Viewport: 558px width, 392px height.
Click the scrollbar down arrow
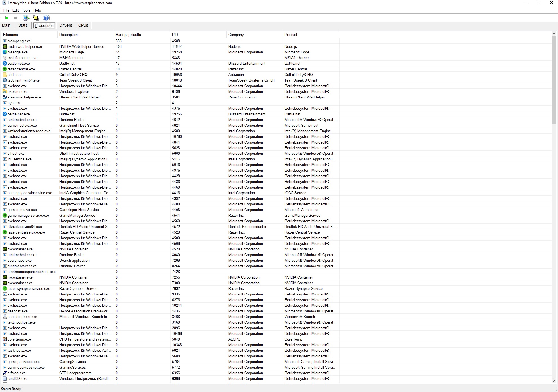coord(554,381)
